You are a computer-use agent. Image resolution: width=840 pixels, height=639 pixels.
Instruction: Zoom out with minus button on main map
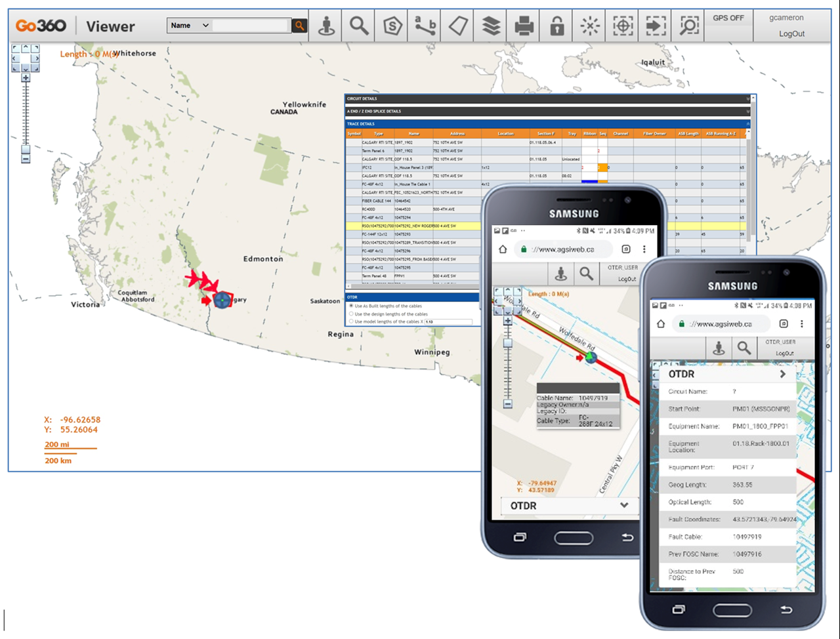coord(26,159)
